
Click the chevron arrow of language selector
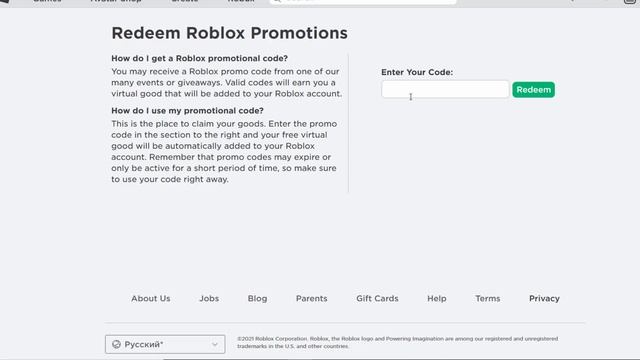click(215, 344)
